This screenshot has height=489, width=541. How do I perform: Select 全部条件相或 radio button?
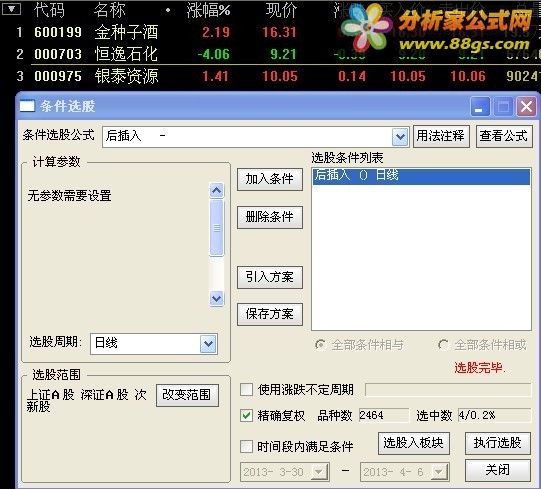pos(443,344)
